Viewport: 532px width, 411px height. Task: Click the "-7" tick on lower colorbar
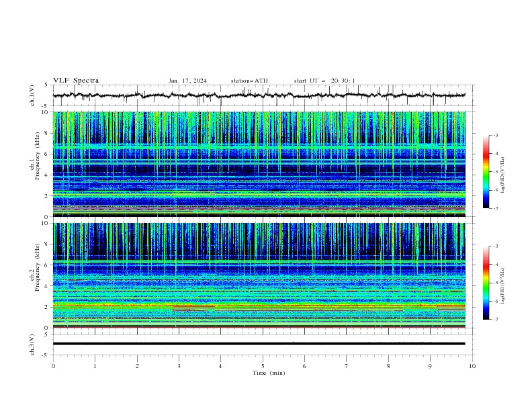pos(496,320)
